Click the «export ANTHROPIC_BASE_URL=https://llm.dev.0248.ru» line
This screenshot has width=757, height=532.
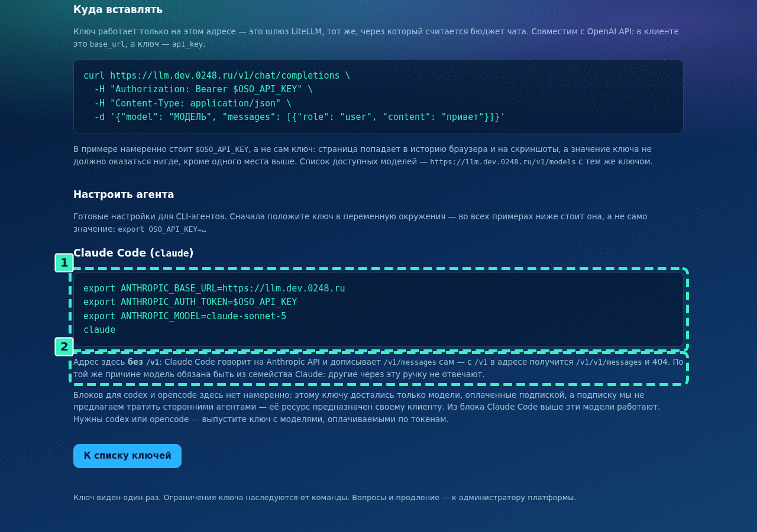coord(214,288)
